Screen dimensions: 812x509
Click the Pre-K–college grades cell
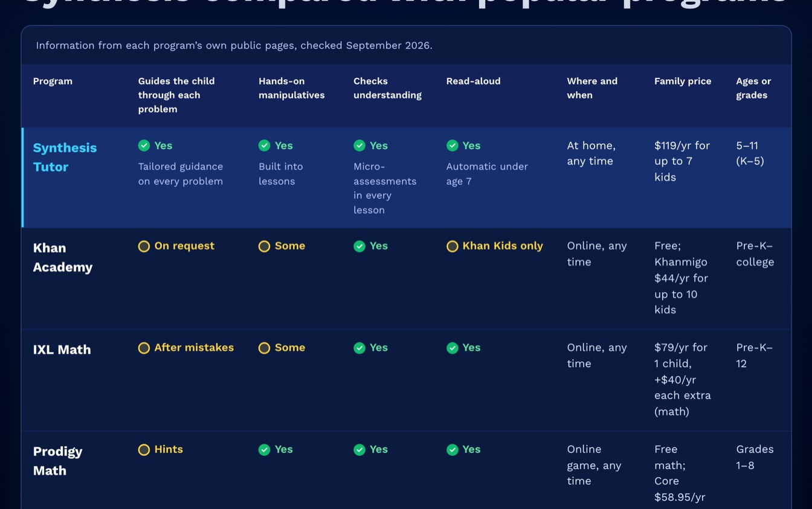coord(755,254)
